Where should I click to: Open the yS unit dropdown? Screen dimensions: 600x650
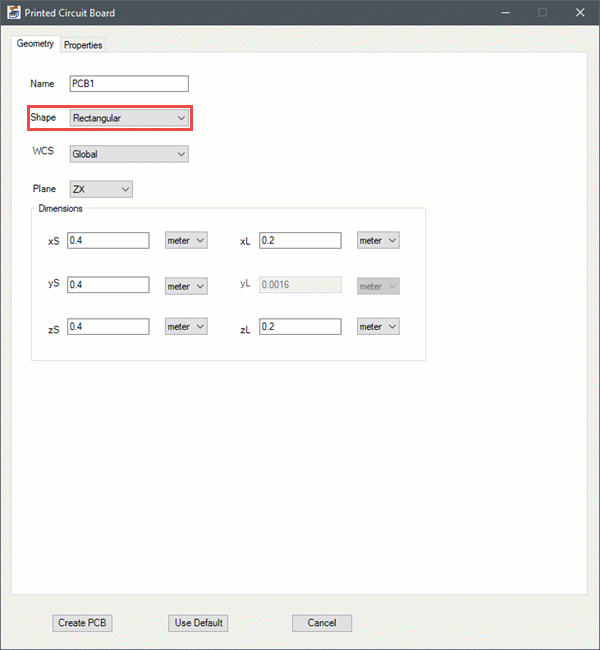186,286
